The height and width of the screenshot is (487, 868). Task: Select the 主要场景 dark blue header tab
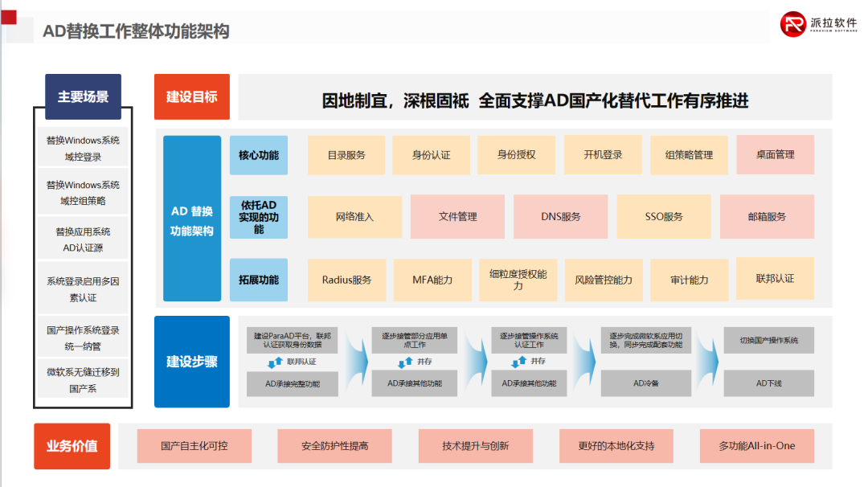point(83,96)
